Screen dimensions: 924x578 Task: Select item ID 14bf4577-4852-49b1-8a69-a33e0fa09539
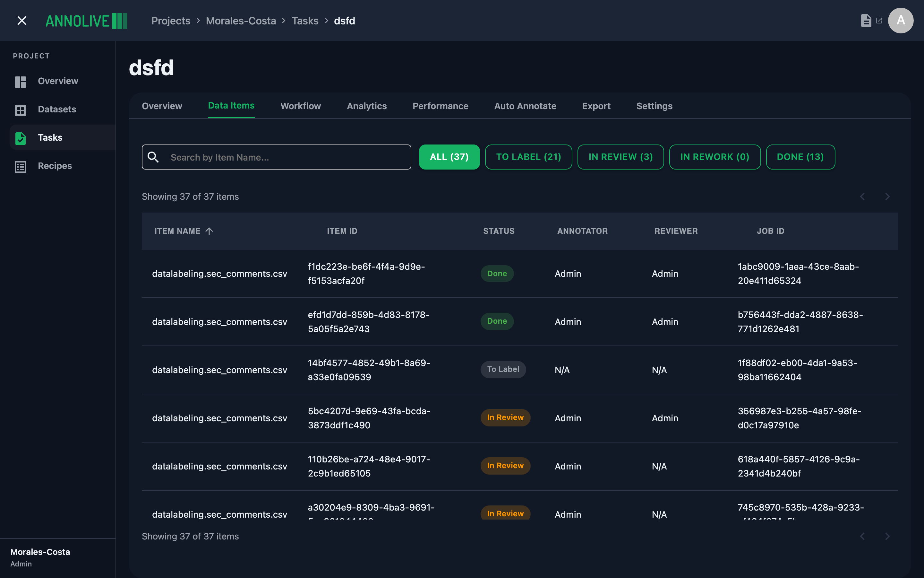click(x=369, y=370)
